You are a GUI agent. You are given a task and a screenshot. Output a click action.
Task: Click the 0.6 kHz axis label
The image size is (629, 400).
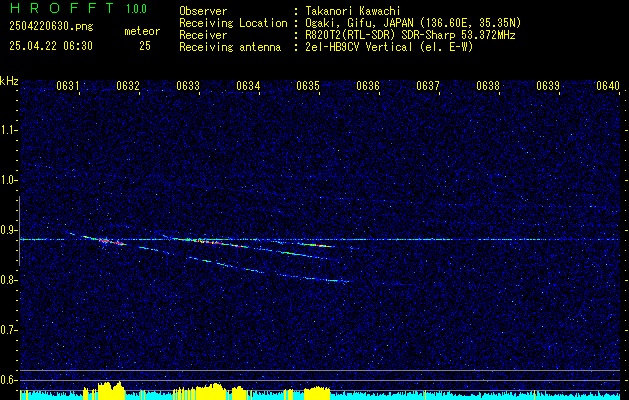pyautogui.click(x=9, y=380)
